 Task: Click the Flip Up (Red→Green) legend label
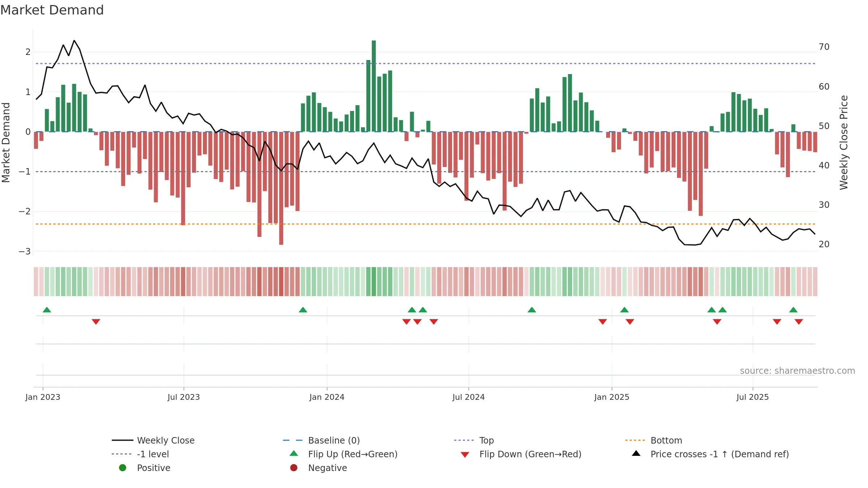point(353,454)
